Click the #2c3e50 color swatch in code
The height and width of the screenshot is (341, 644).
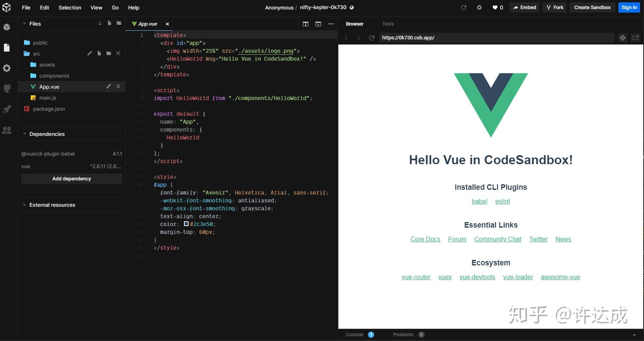[x=186, y=224]
